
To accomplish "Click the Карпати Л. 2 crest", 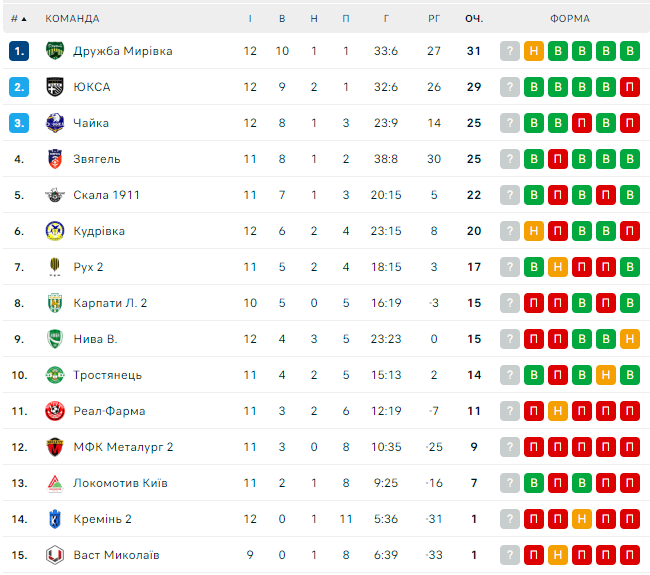I will click(x=55, y=303).
